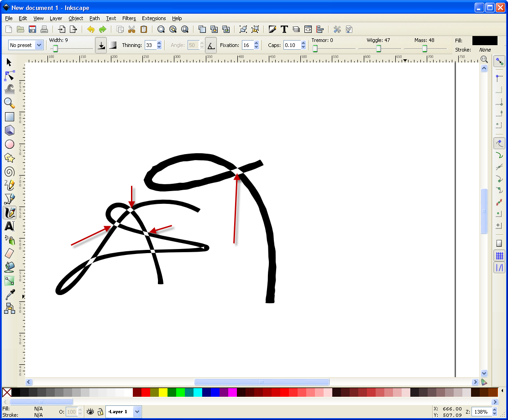Switch to the Node editing tool

(x=9, y=76)
